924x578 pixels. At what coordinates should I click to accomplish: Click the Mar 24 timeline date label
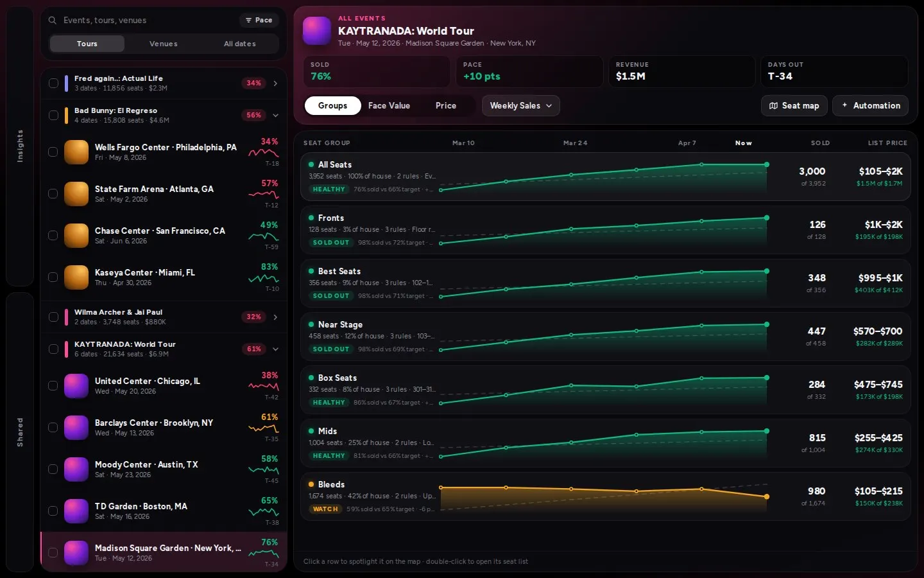pos(575,143)
